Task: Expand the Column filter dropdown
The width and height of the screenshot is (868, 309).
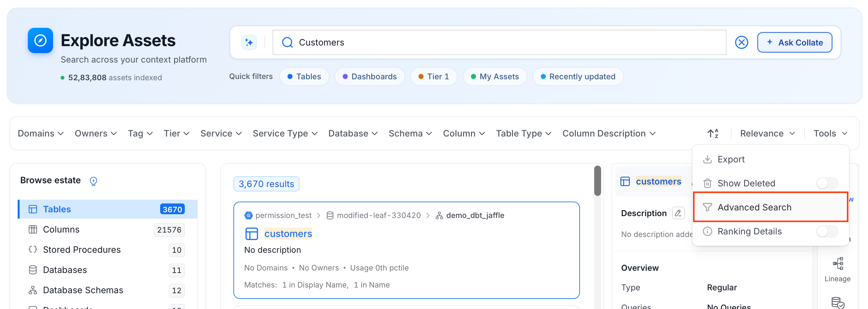Action: tap(464, 133)
